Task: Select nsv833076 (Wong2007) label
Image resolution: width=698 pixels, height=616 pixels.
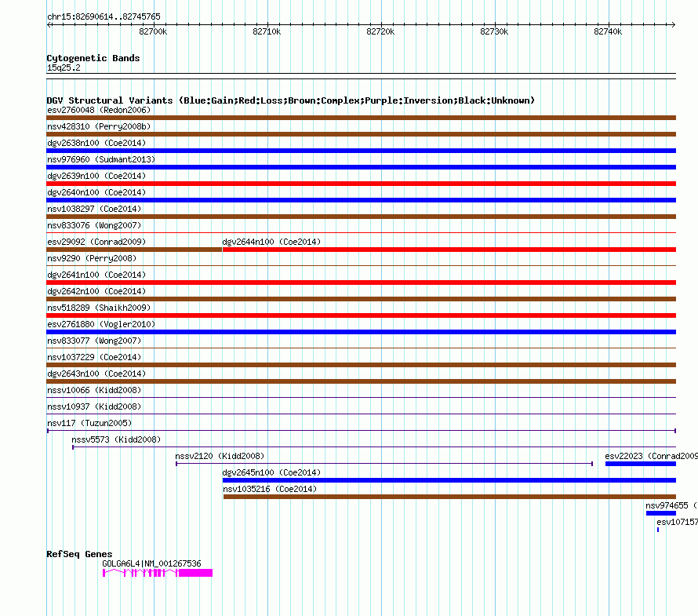Action: [94, 225]
